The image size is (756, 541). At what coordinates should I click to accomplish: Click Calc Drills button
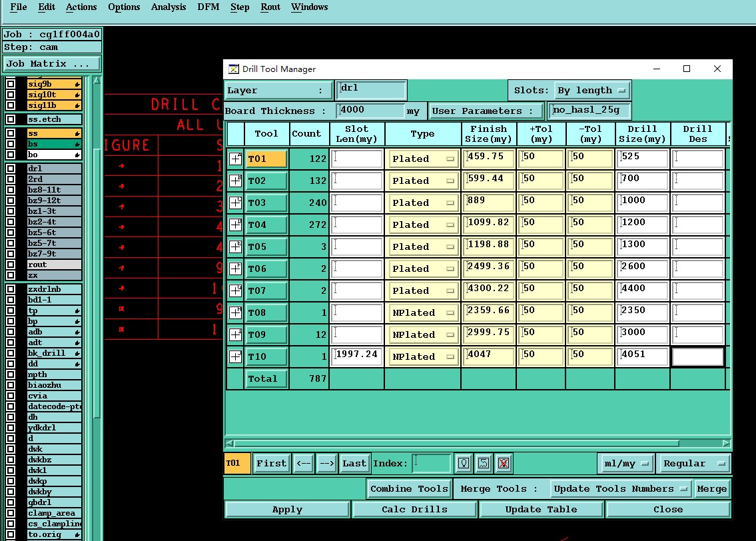[415, 509]
